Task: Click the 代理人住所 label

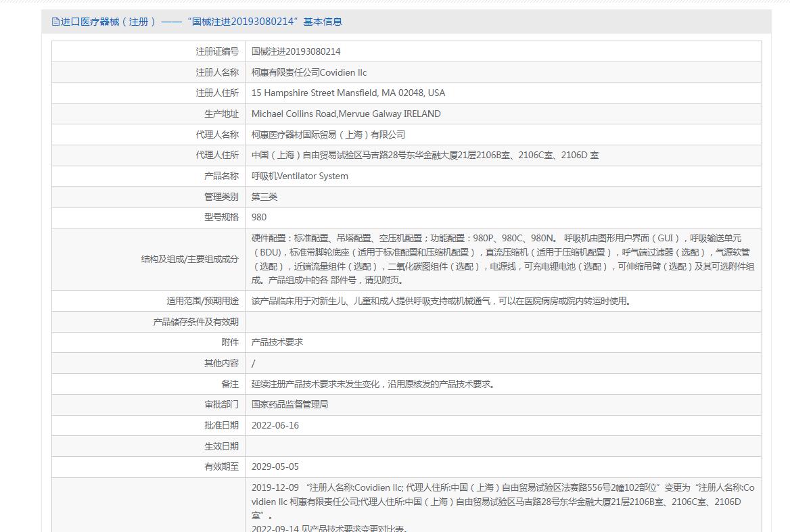Action: pyautogui.click(x=217, y=155)
